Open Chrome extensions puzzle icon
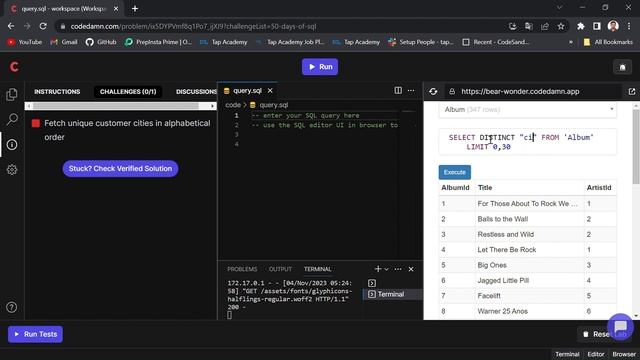 580,26
